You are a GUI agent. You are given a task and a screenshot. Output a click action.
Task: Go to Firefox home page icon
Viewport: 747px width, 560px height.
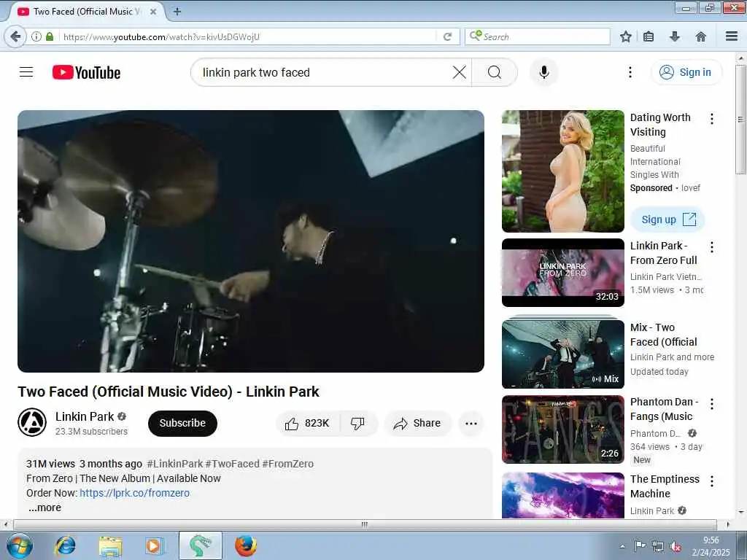coord(701,36)
